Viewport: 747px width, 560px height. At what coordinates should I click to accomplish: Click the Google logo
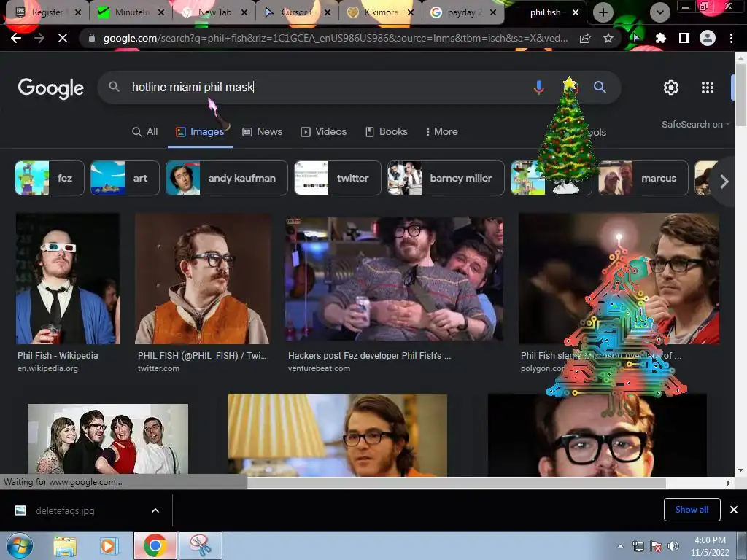click(50, 88)
